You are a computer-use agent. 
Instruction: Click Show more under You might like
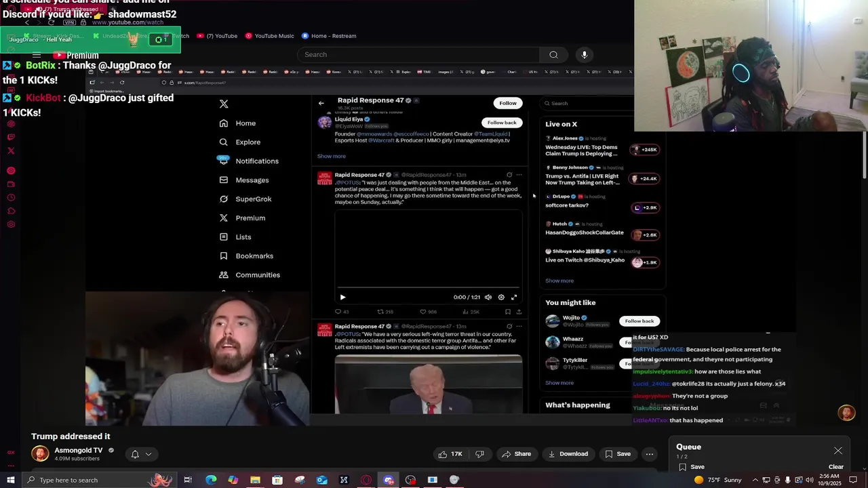[559, 383]
